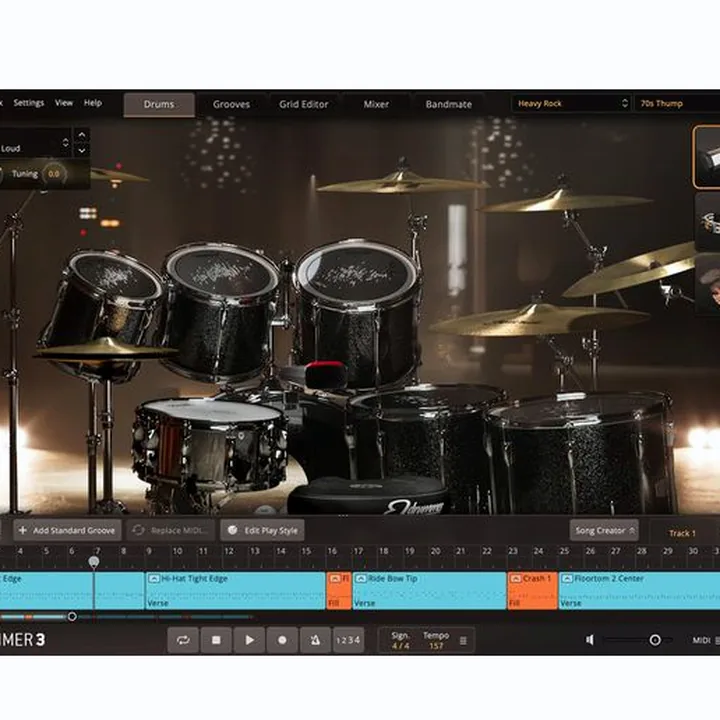Toggle the 1234 count-in
The width and height of the screenshot is (720, 720).
coord(348,640)
